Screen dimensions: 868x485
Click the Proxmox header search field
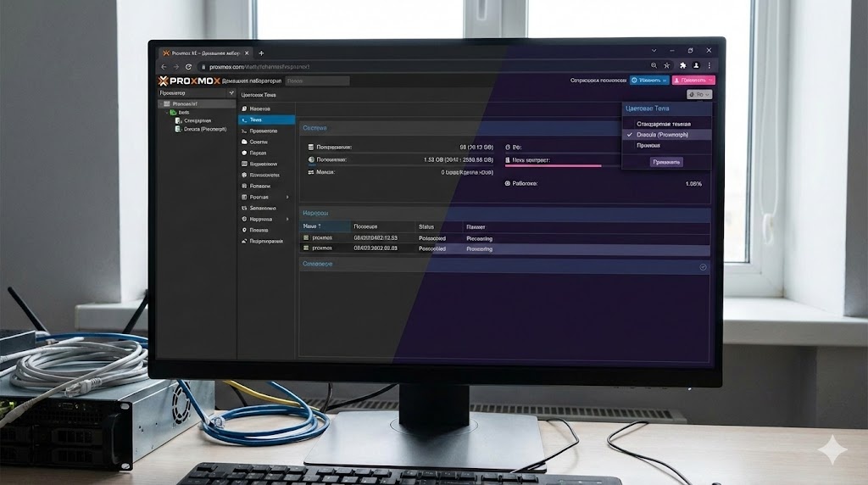pyautogui.click(x=317, y=81)
